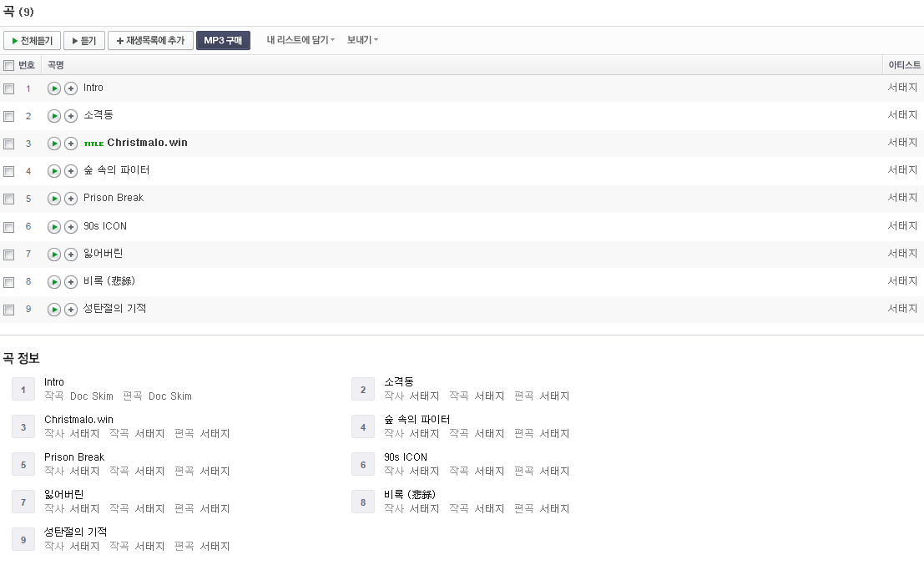This screenshot has width=924, height=570.
Task: Add 숲 속의 파이터 to playlist
Action: [x=71, y=171]
